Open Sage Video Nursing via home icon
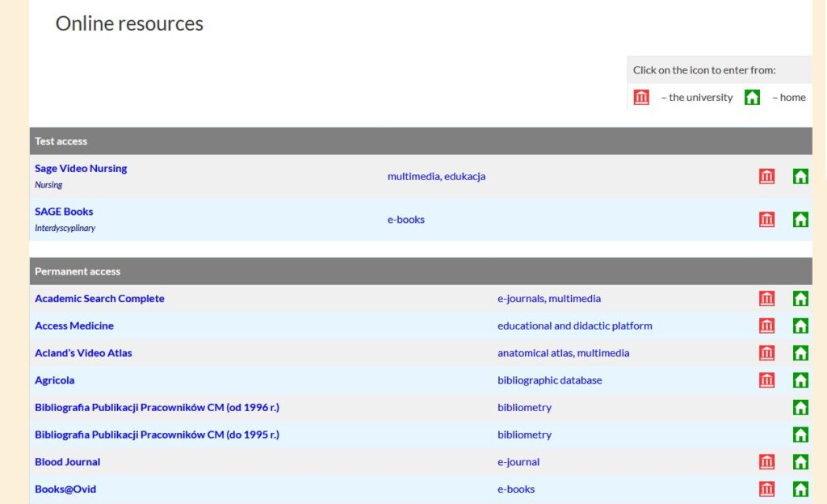 pyautogui.click(x=800, y=176)
